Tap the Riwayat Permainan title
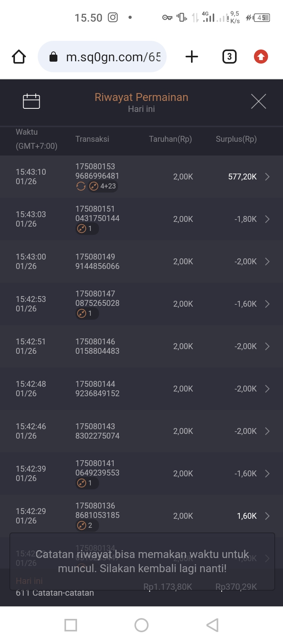The image size is (283, 644). pyautogui.click(x=141, y=97)
